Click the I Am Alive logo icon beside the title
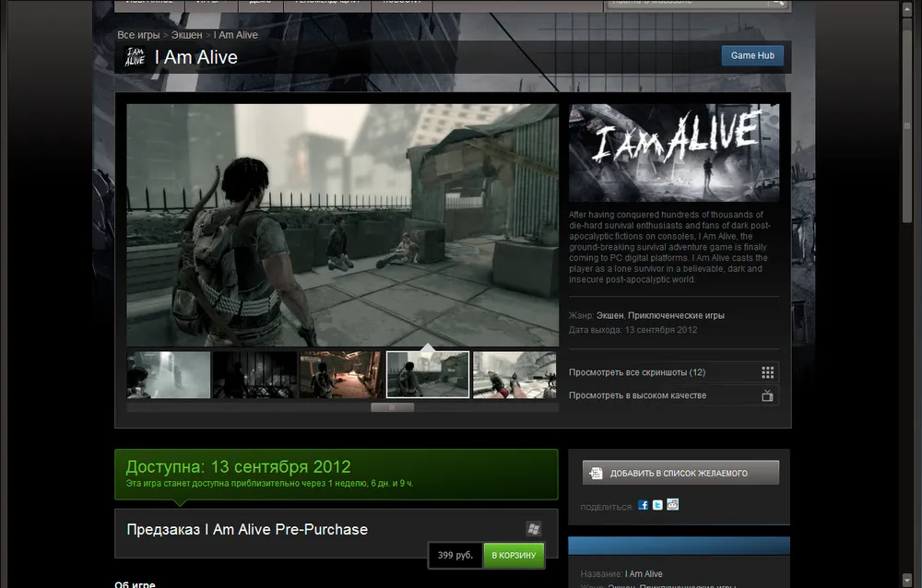 135,56
